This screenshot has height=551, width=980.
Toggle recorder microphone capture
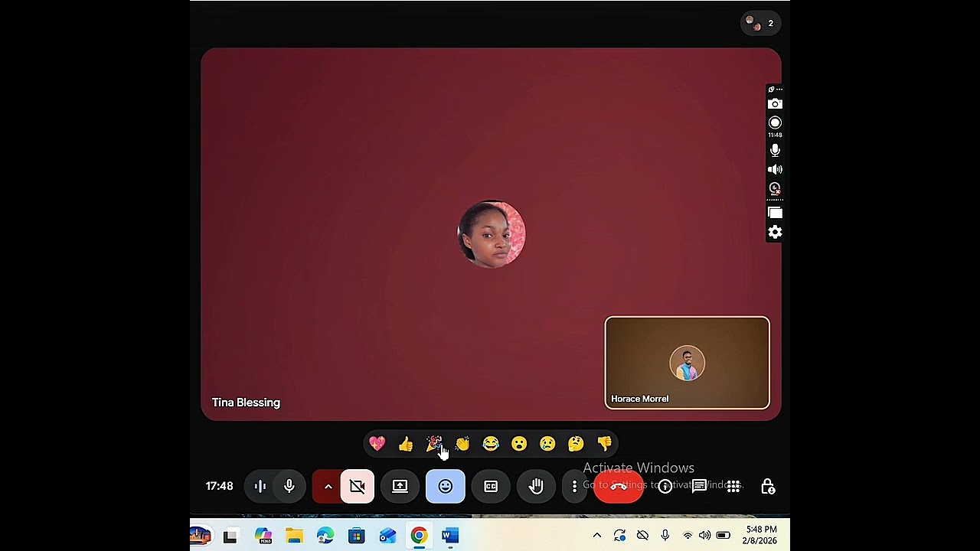pyautogui.click(x=775, y=151)
